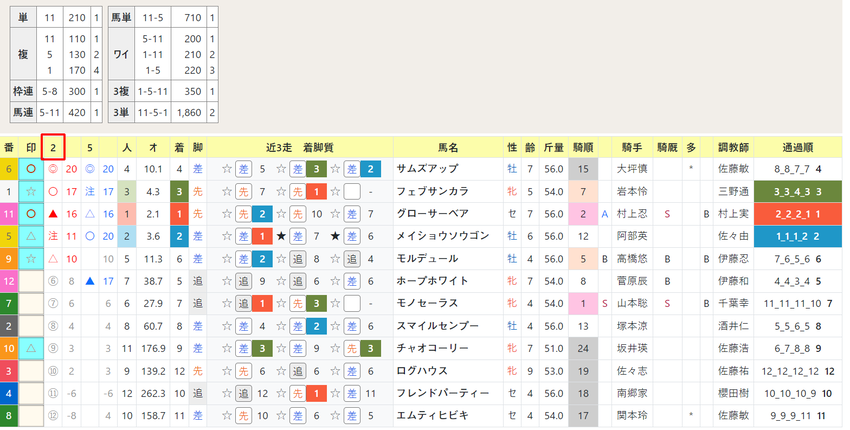Sort by the 斤量 weight header
This screenshot has width=850, height=430.
click(x=554, y=147)
